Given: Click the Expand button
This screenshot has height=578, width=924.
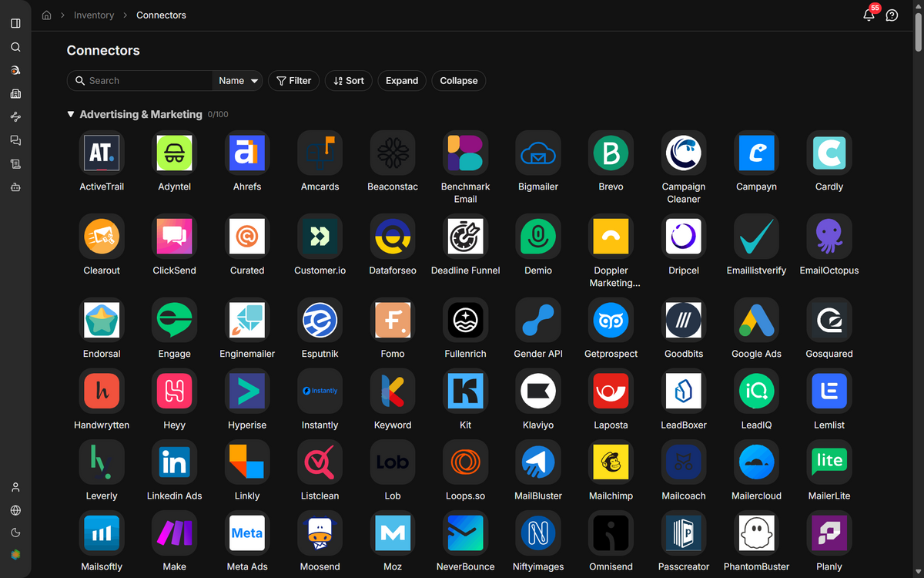Looking at the screenshot, I should [402, 81].
